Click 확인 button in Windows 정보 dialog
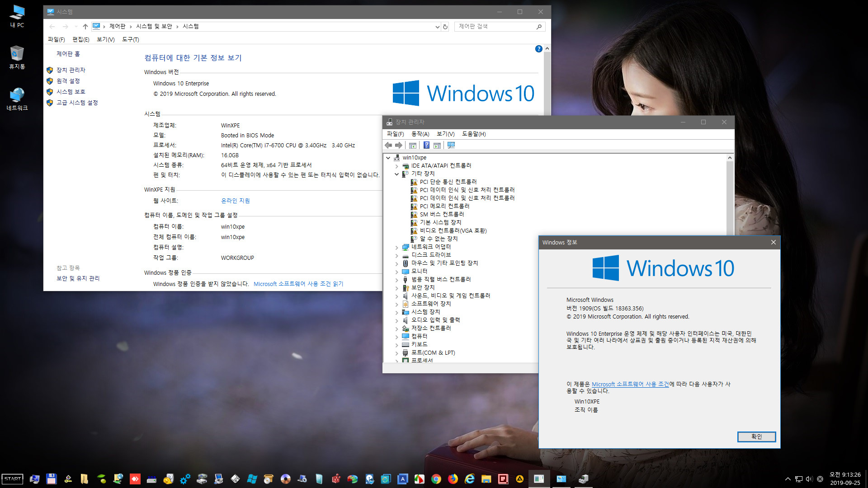This screenshot has width=868, height=488. tap(756, 436)
